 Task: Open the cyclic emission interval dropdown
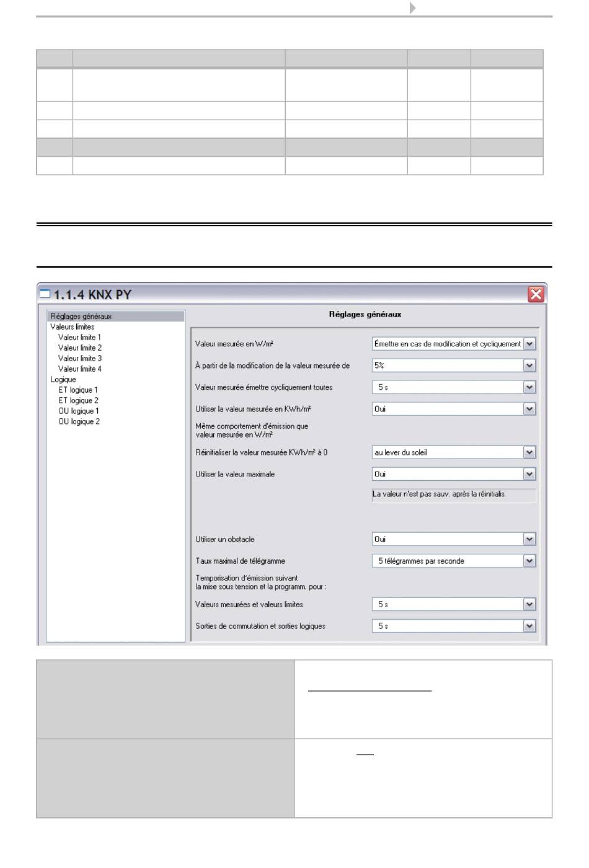tap(454, 387)
